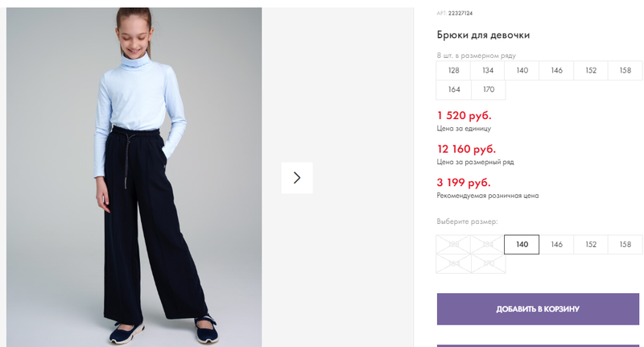The width and height of the screenshot is (644, 347).
Task: Click size 164 in the size range row
Action: [x=453, y=89]
